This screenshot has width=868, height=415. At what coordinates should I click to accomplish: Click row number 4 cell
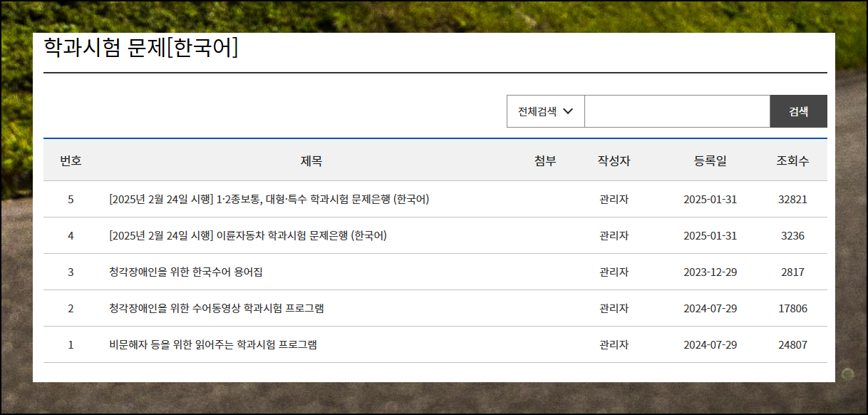pyautogui.click(x=71, y=235)
